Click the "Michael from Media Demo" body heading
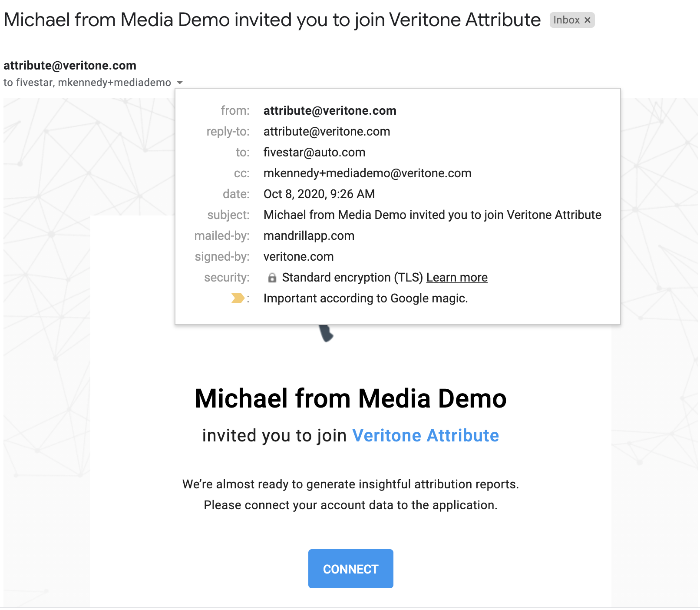Screen dimensions: 700x610 pos(350,398)
